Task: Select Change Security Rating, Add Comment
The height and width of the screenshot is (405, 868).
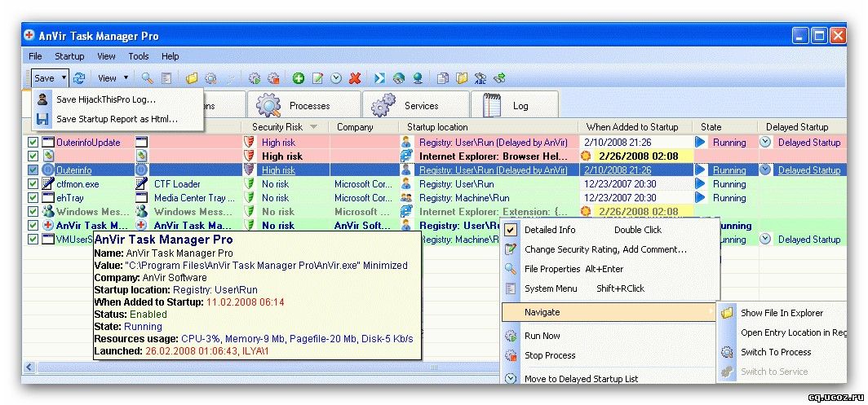Action: (x=610, y=249)
